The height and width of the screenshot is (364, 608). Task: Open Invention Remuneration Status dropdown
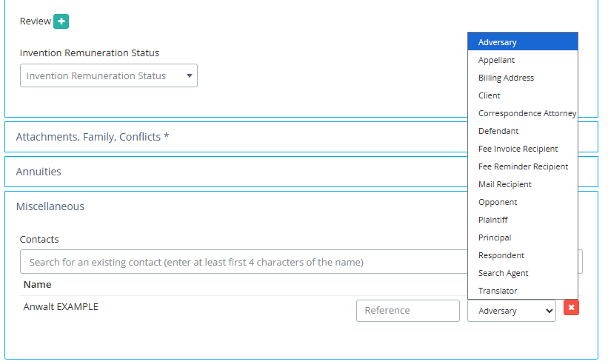[109, 75]
